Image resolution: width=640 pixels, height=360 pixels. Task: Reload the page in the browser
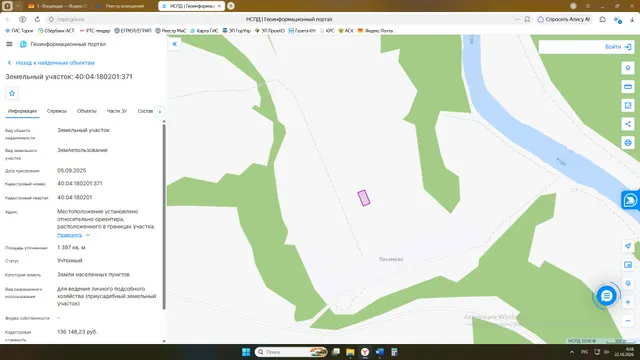point(37,19)
